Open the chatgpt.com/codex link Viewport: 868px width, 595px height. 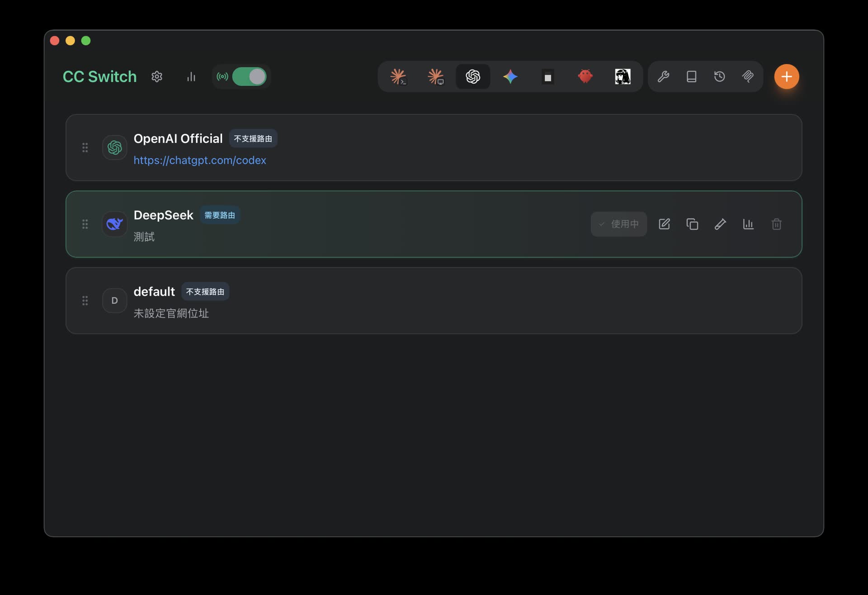[x=200, y=160]
